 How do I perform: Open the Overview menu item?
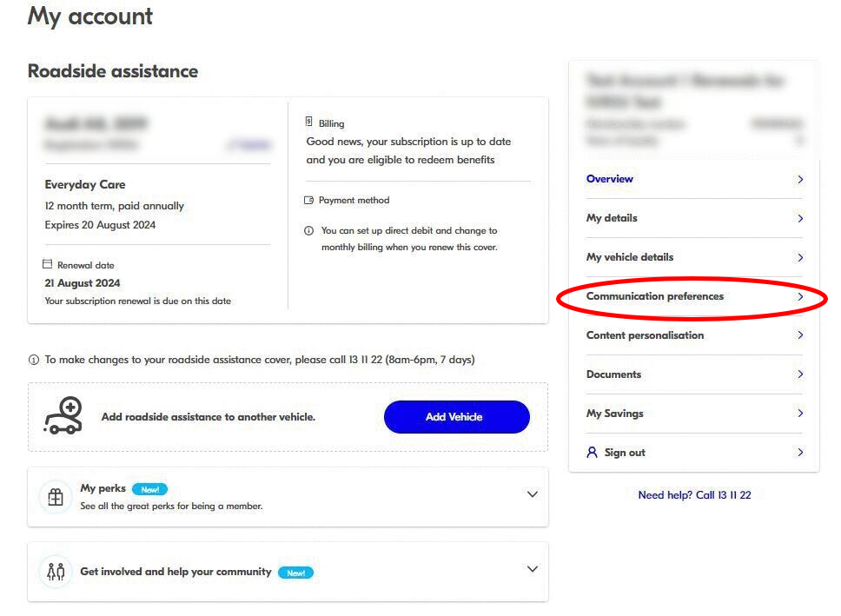click(x=610, y=179)
